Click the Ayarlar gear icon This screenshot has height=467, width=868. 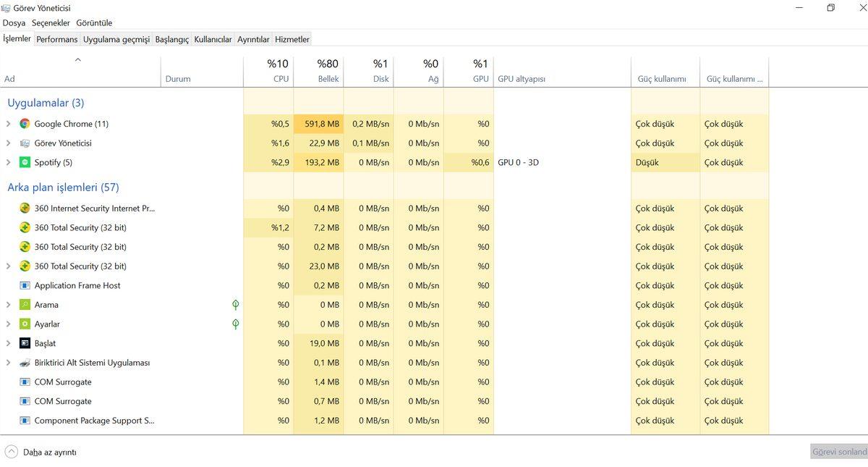click(25, 324)
